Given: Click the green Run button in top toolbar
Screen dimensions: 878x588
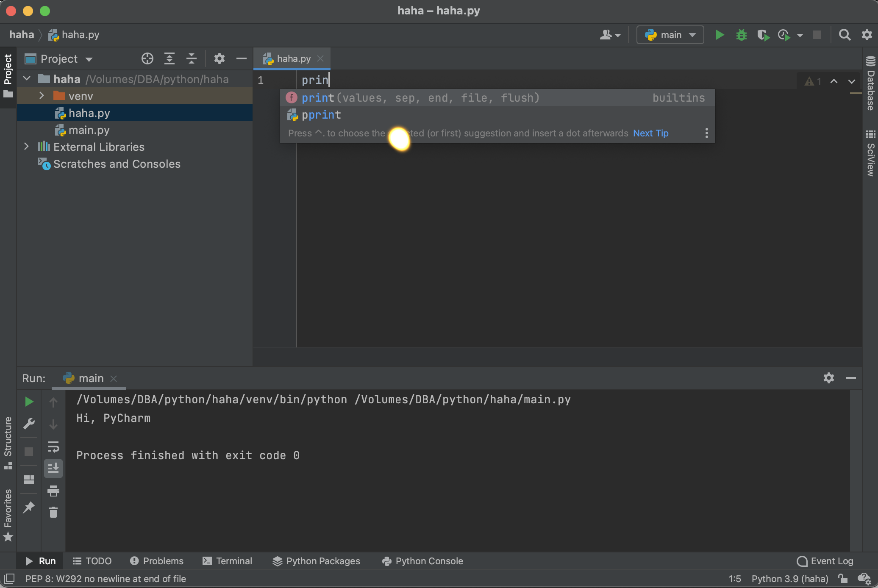Looking at the screenshot, I should point(720,35).
